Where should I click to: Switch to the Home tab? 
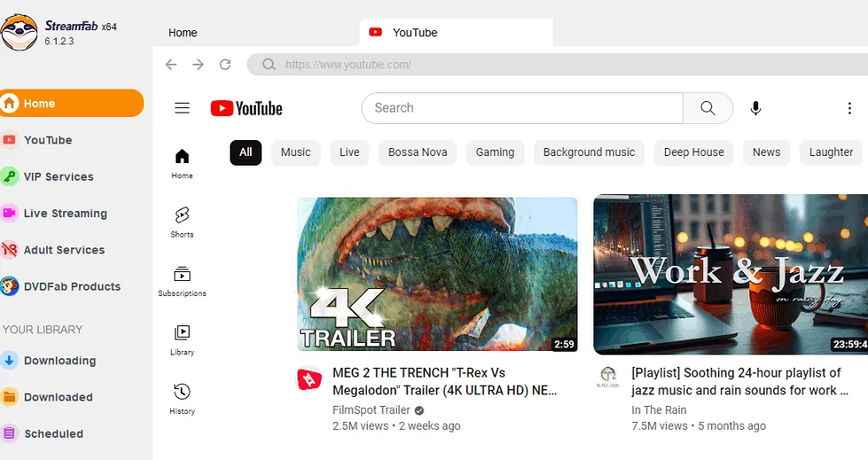tap(183, 33)
